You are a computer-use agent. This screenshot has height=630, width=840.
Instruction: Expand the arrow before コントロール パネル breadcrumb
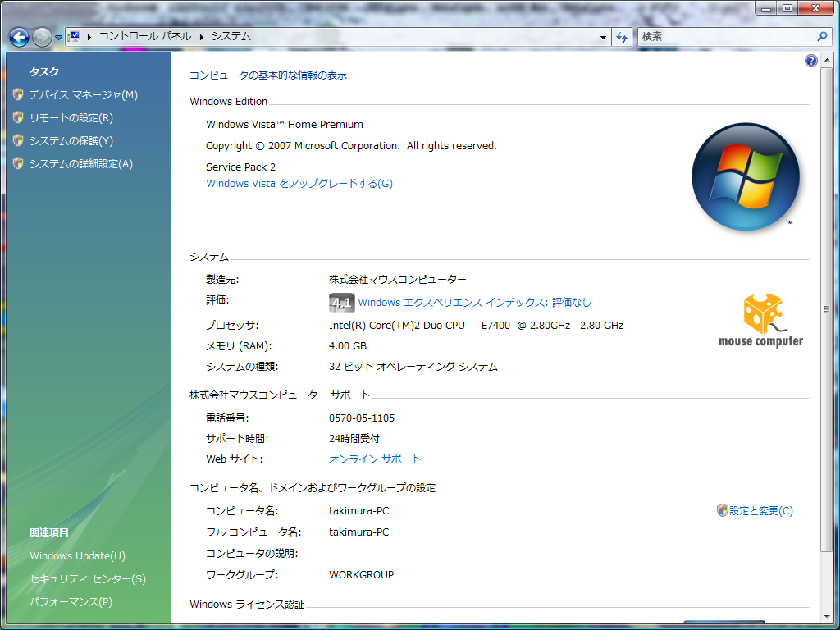coord(89,37)
